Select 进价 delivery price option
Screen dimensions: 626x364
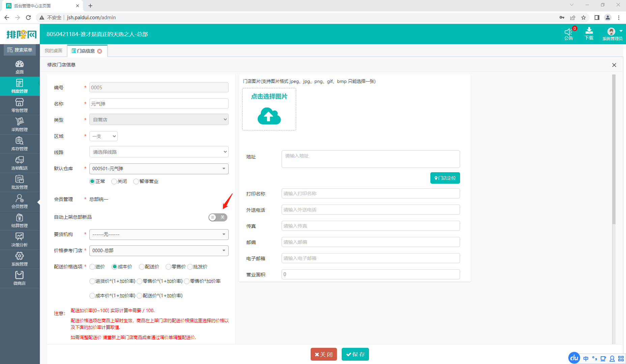coord(92,267)
